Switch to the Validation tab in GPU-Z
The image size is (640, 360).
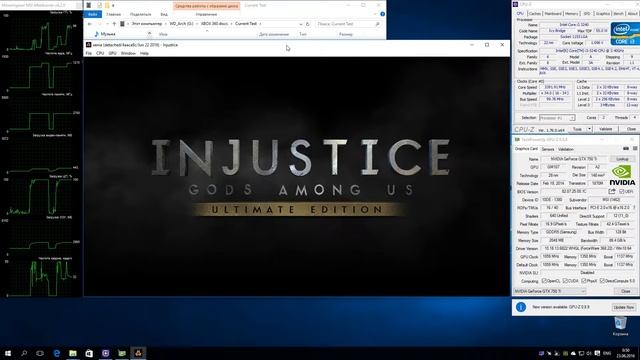(x=566, y=149)
